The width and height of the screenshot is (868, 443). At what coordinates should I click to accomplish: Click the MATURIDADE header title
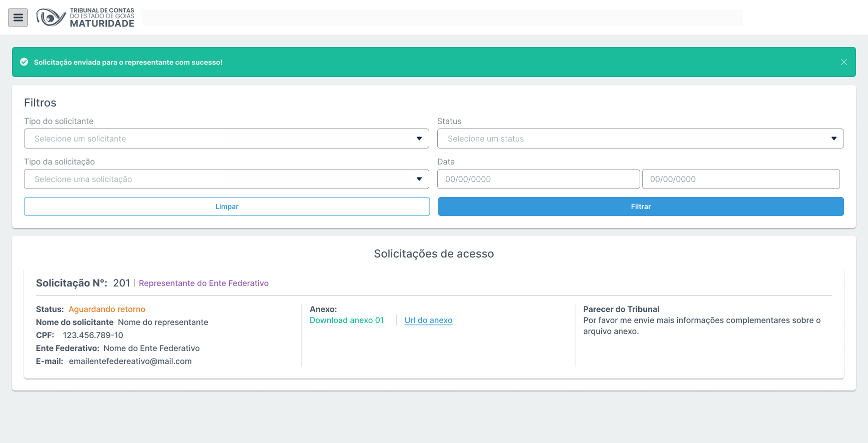click(102, 23)
